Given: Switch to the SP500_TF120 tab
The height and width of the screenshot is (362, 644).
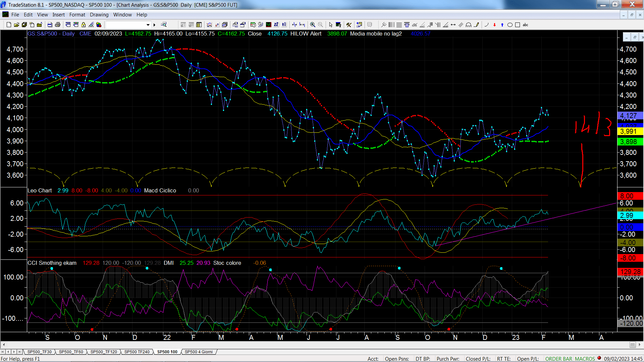Looking at the screenshot, I should tap(104, 352).
